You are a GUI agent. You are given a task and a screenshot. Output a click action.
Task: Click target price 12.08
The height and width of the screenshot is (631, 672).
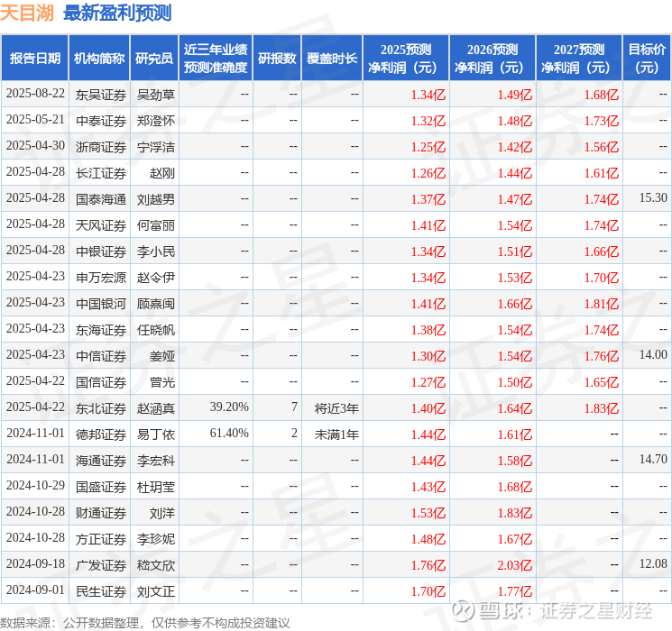tap(653, 563)
